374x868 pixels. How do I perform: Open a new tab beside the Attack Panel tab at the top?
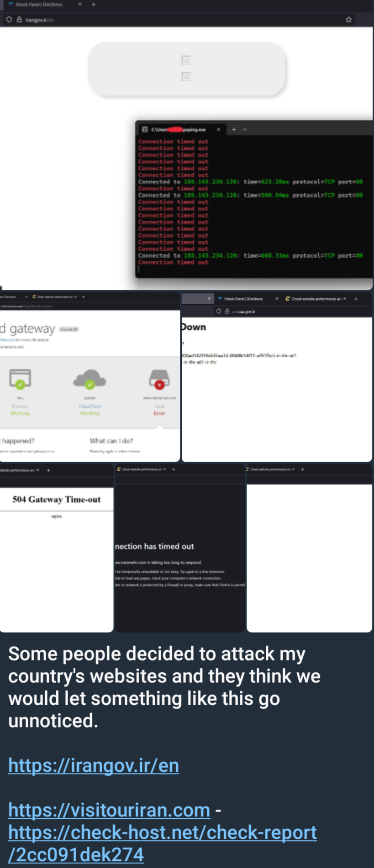[x=94, y=5]
